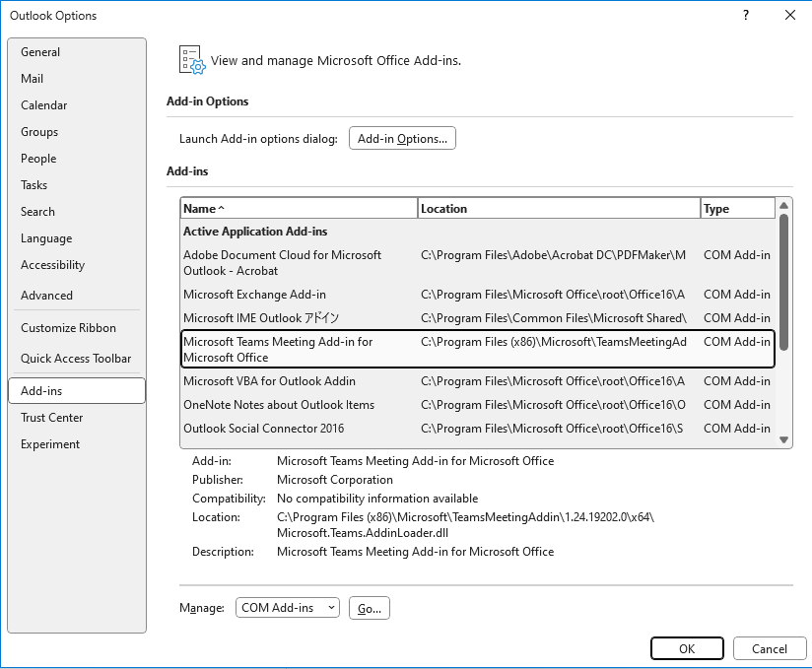Viewport: 812px width, 669px height.
Task: Click the Active Application Add-ins group header
Action: pos(255,232)
